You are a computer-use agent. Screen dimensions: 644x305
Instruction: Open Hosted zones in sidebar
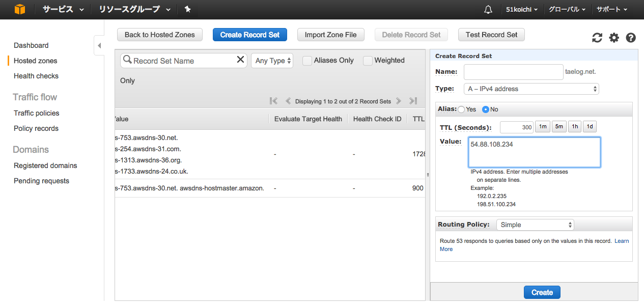[35, 61]
